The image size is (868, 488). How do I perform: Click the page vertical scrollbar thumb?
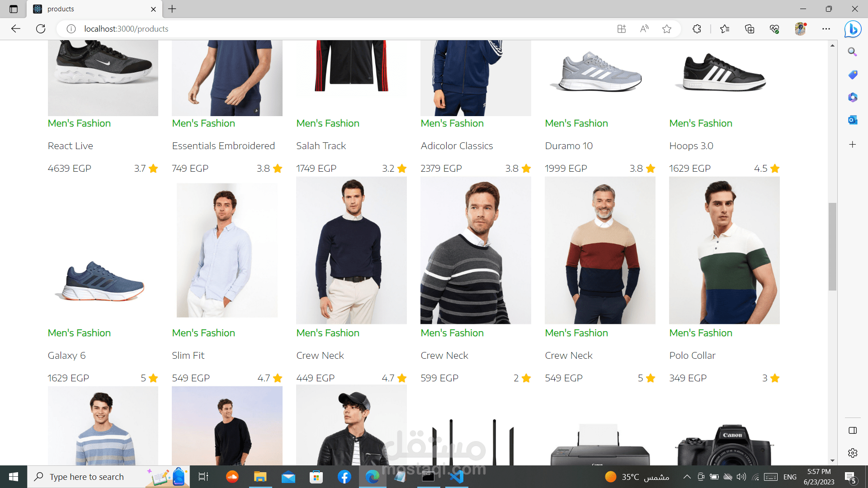(832, 246)
